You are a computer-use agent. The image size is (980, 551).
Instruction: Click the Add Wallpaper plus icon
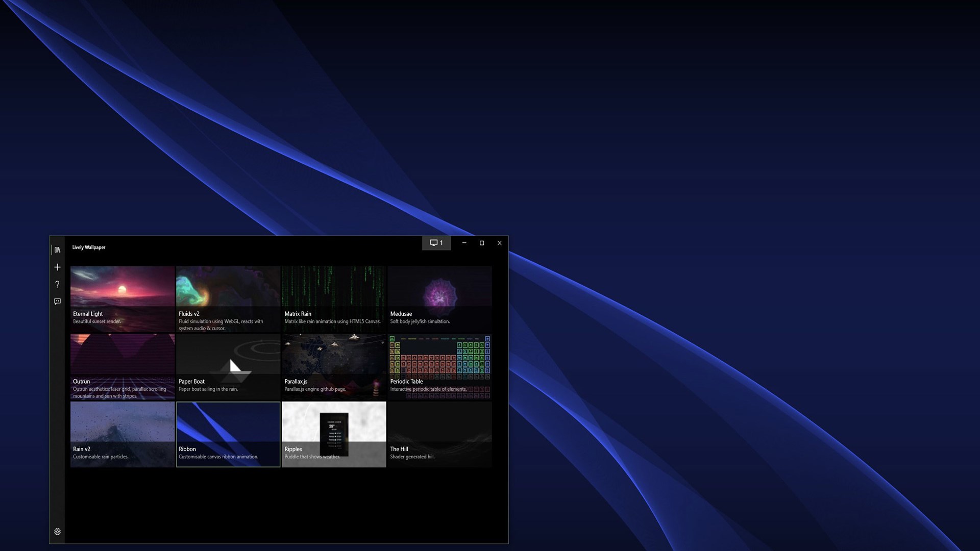click(57, 267)
